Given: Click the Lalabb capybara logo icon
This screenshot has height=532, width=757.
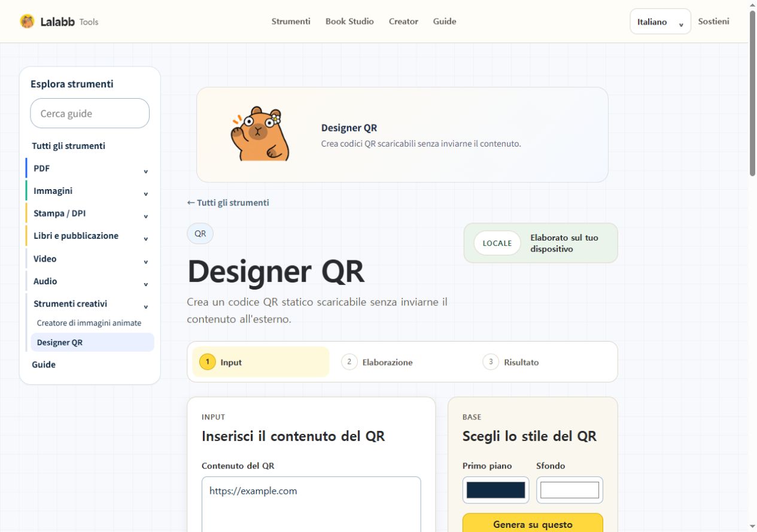Looking at the screenshot, I should (27, 22).
